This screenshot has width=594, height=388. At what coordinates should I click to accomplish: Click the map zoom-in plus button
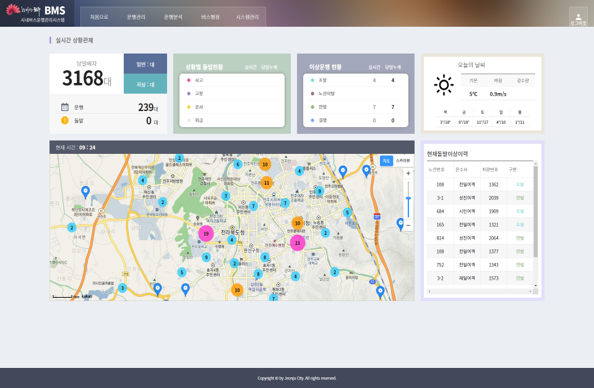pos(408,174)
